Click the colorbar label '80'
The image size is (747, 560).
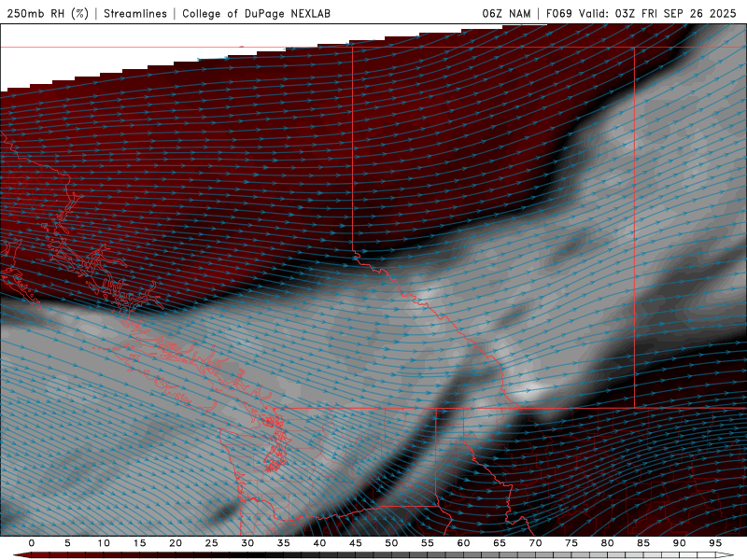pyautogui.click(x=607, y=543)
